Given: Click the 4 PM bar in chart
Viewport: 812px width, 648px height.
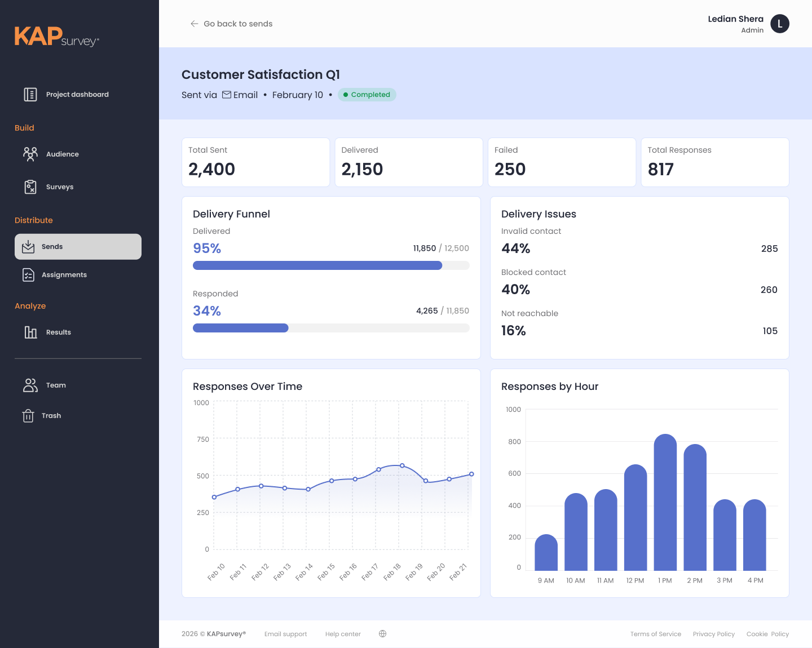Looking at the screenshot, I should pyautogui.click(x=754, y=535).
